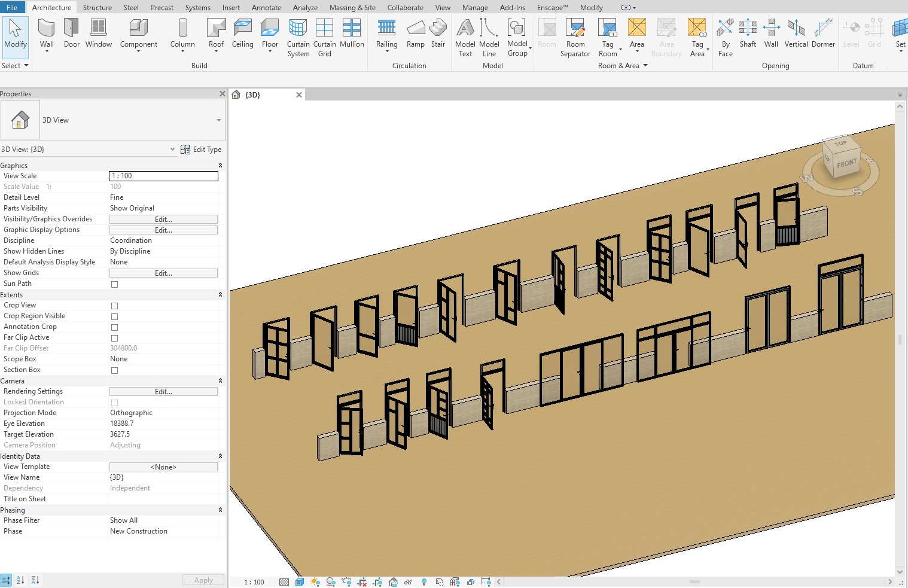Switch to the Annotate ribbon tab
This screenshot has width=908, height=588.
[266, 8]
